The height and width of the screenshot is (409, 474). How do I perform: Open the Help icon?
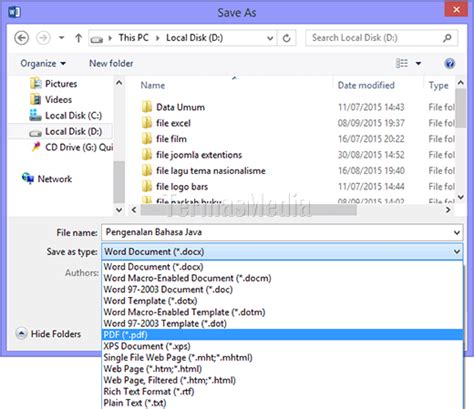[450, 63]
